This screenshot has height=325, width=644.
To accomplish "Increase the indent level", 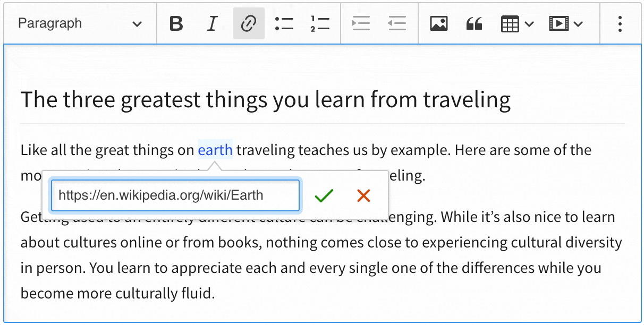I will [x=361, y=23].
